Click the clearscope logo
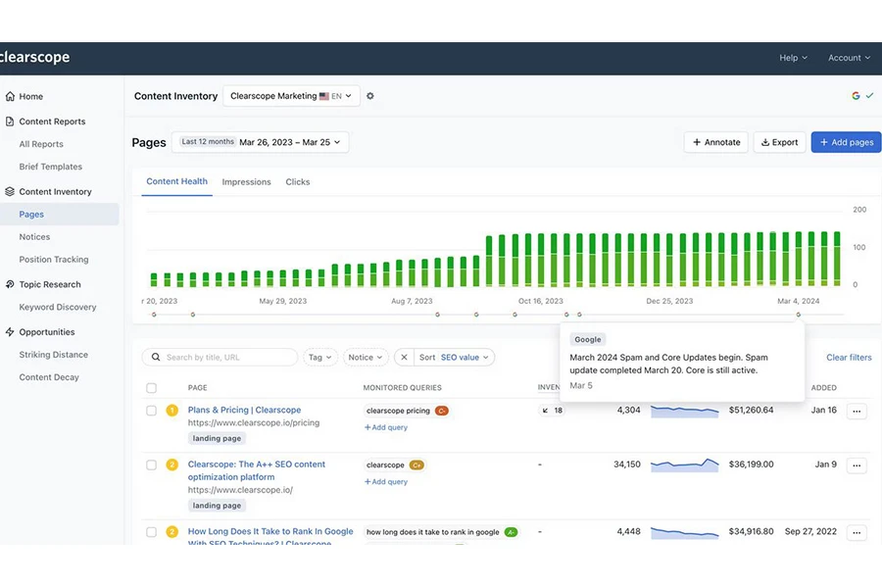Image resolution: width=882 pixels, height=588 pixels. [x=35, y=58]
